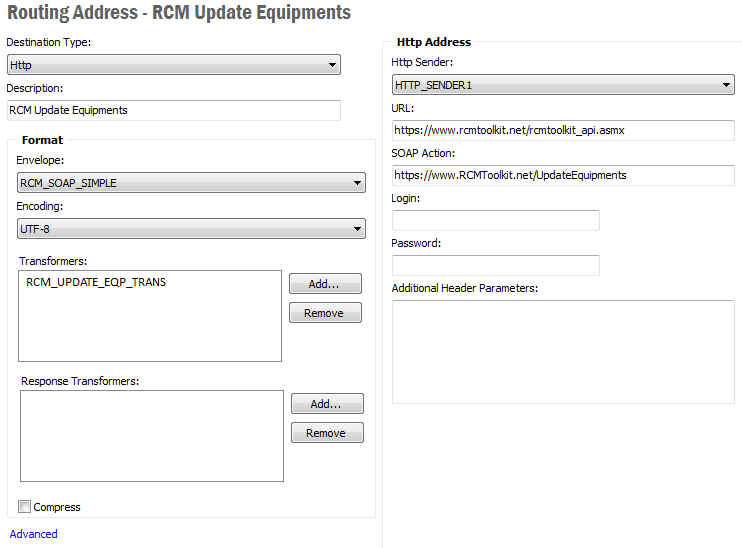742x548 pixels.
Task: Enable the Compress checkbox
Action: tap(25, 507)
